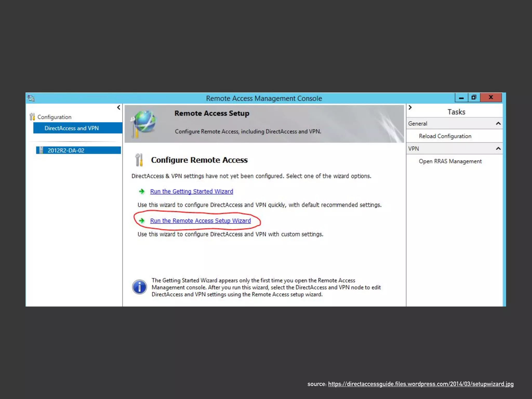
Task: Click green arrow beside Remote Access Setup Wizard
Action: tap(142, 221)
